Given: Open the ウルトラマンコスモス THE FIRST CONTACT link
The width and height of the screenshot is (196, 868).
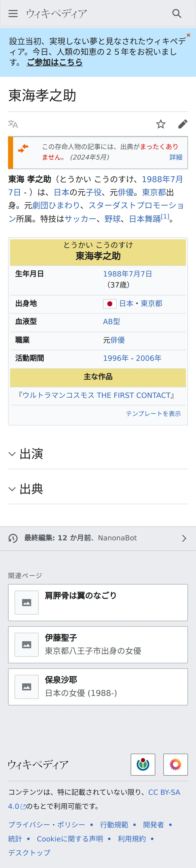Looking at the screenshot, I should (96, 395).
